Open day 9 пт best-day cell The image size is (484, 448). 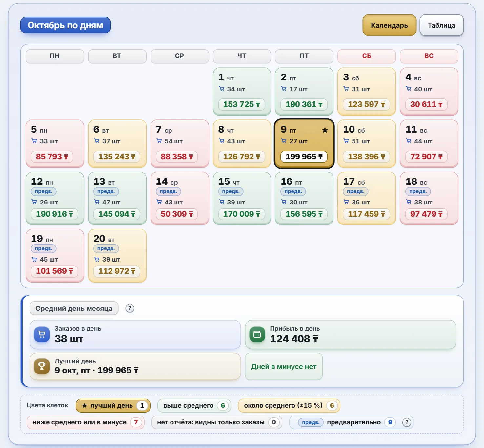coord(304,144)
